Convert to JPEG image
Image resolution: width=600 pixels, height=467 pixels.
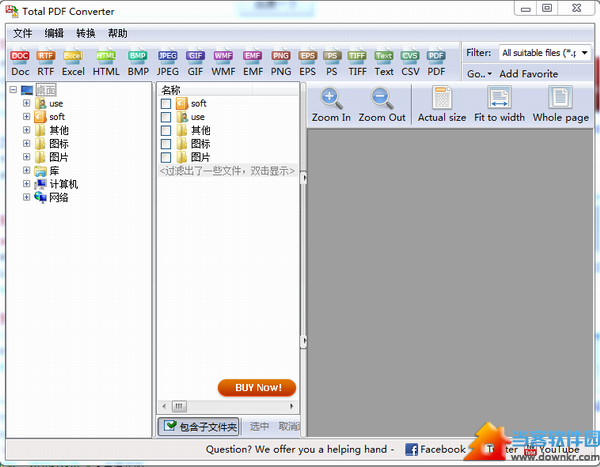click(168, 64)
